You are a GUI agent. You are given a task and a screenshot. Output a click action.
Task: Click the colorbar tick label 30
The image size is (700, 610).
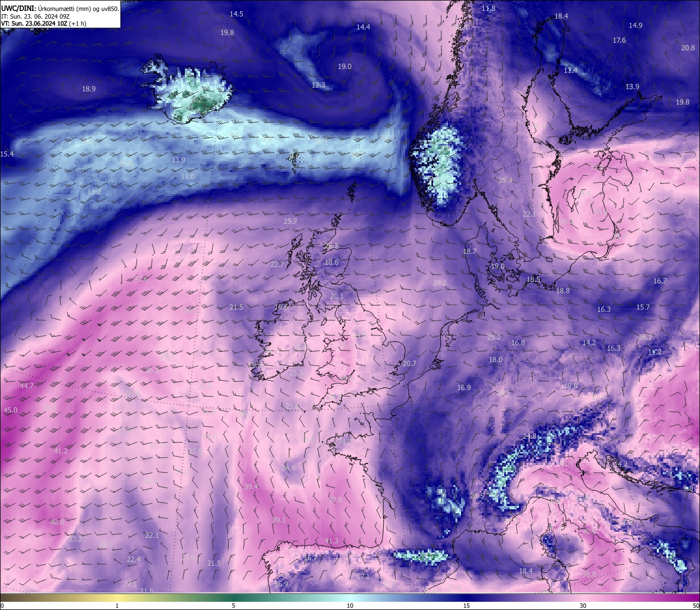(583, 606)
